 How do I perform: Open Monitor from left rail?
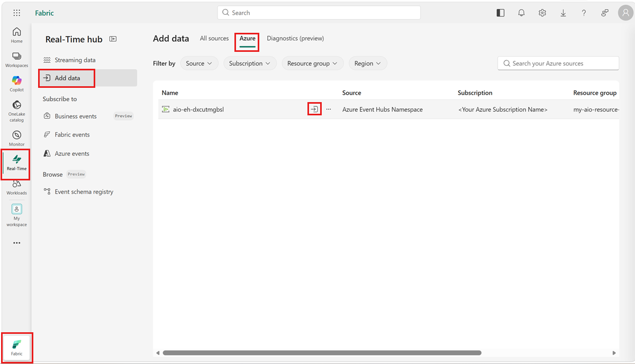pos(16,139)
